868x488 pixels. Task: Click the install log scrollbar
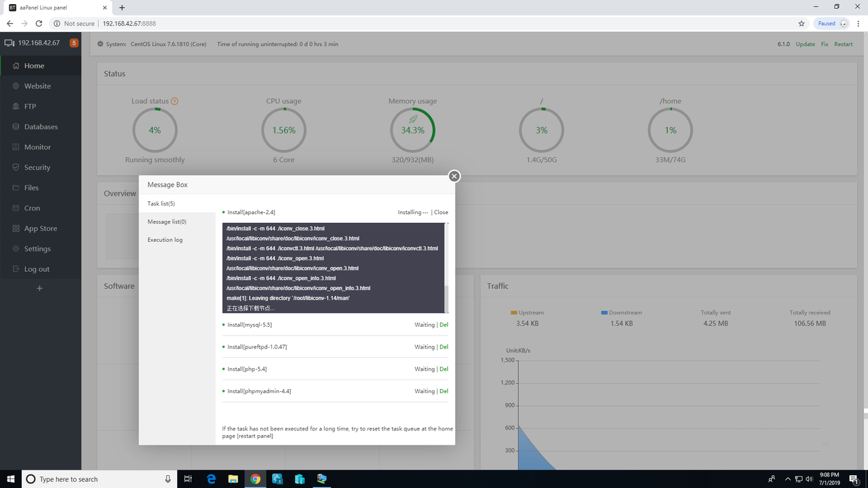[446, 299]
